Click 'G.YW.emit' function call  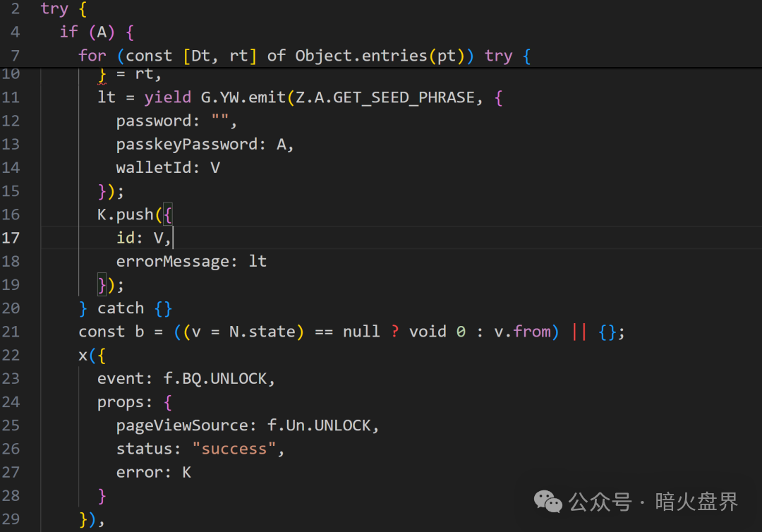coord(243,97)
